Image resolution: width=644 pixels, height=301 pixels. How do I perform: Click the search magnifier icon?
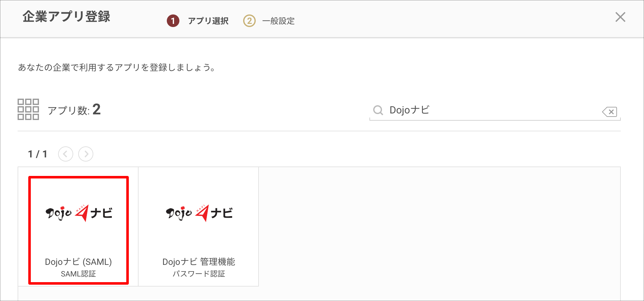pos(378,110)
